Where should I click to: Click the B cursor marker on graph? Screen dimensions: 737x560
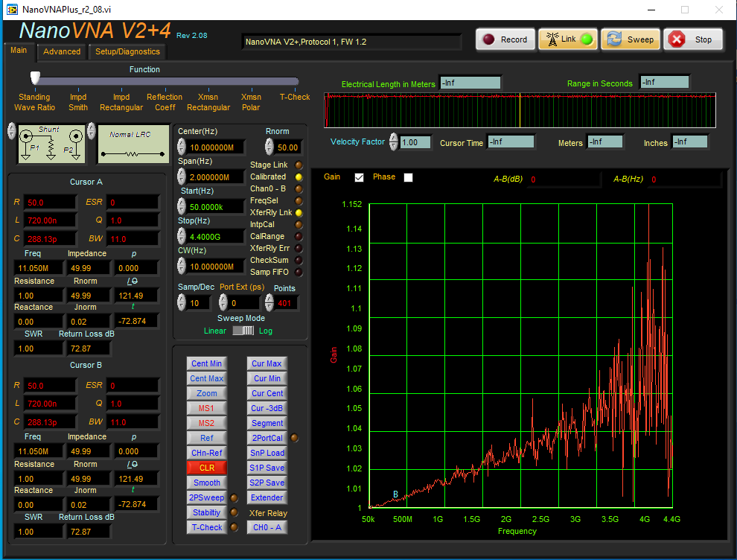click(396, 494)
